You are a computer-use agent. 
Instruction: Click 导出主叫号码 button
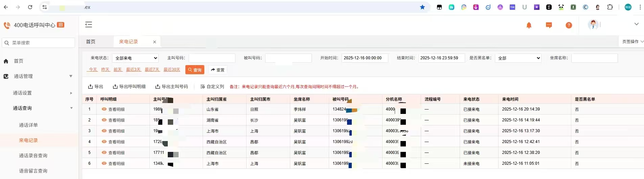tap(171, 86)
